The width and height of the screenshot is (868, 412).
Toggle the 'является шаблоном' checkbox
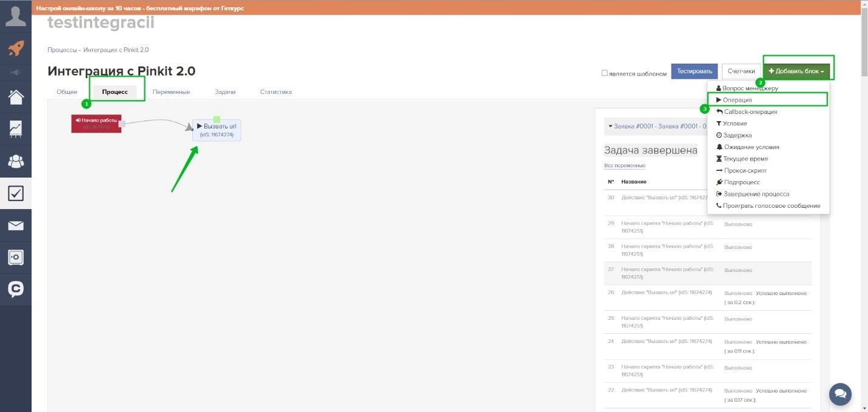tap(604, 73)
